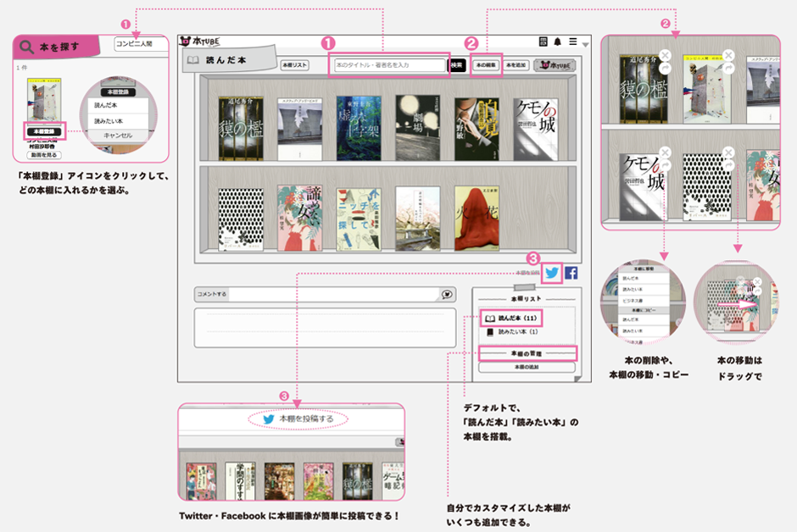The width and height of the screenshot is (797, 532).
Task: Share the shelf with the Twitter icon
Action: [552, 273]
